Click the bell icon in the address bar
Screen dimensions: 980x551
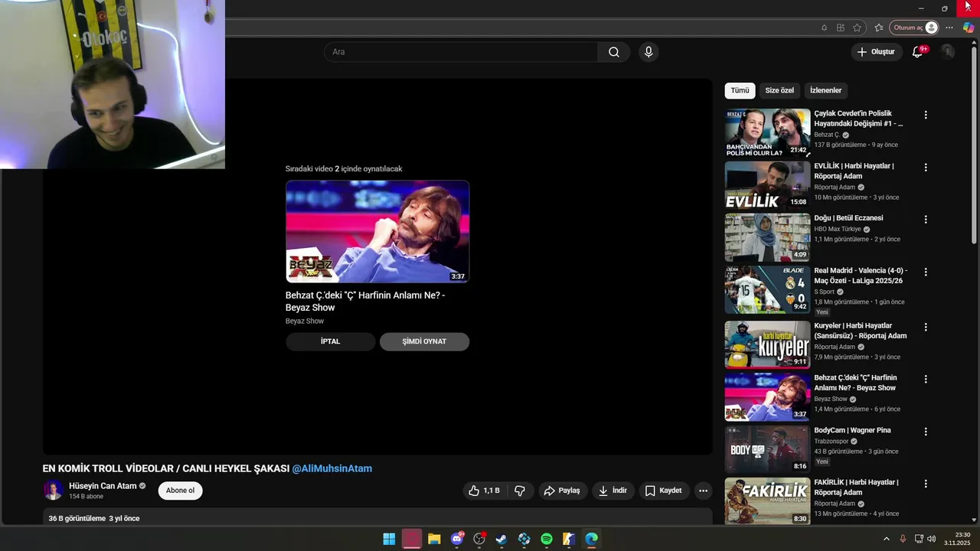tap(824, 28)
